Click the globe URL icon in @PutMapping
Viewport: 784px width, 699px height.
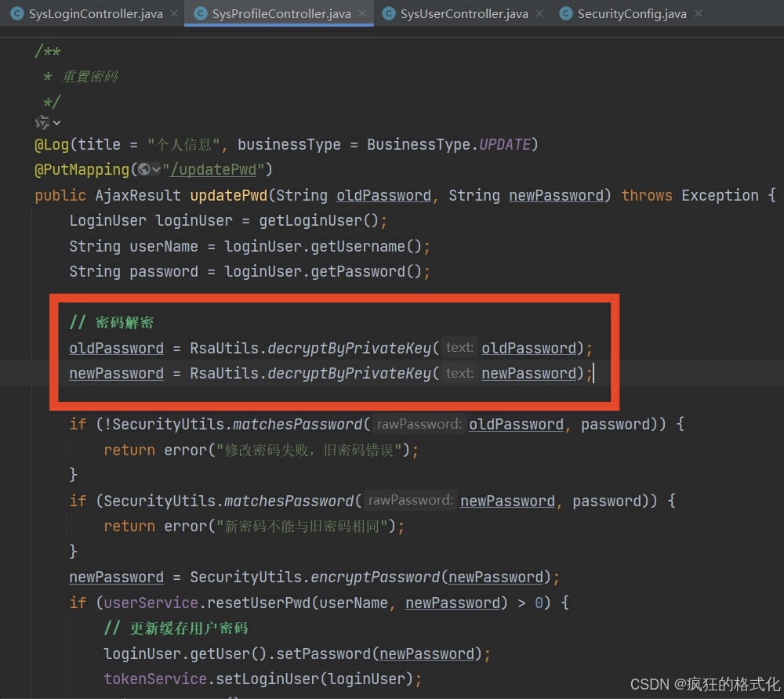click(143, 170)
